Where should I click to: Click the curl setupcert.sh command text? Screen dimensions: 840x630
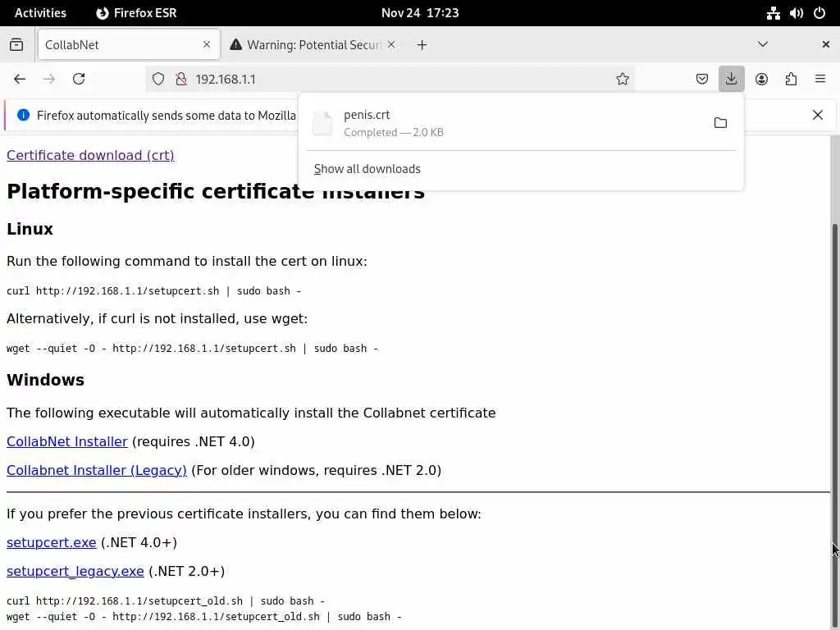click(x=153, y=291)
